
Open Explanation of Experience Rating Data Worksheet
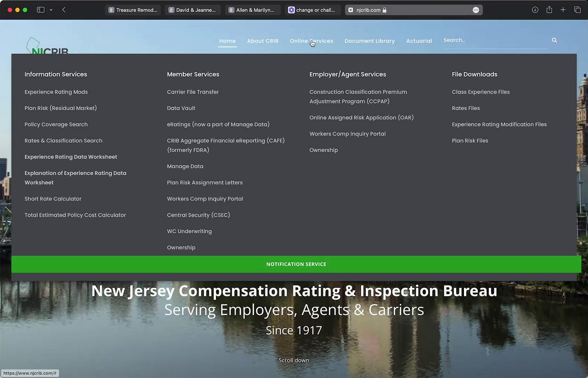[75, 178]
